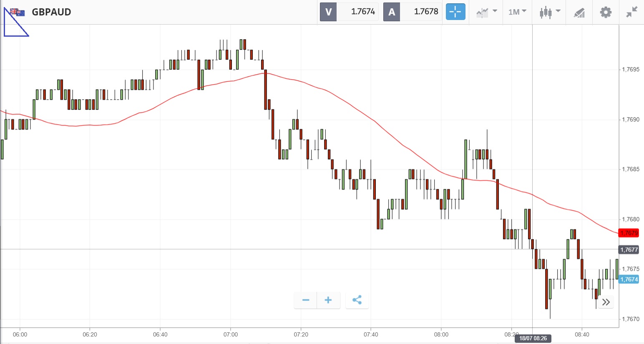Open the compare chart dropdown

tap(486, 12)
